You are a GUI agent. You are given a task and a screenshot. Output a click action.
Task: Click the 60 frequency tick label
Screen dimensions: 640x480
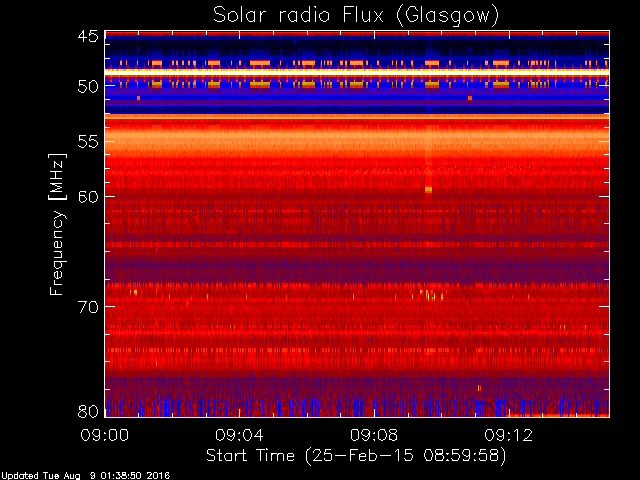click(x=88, y=197)
